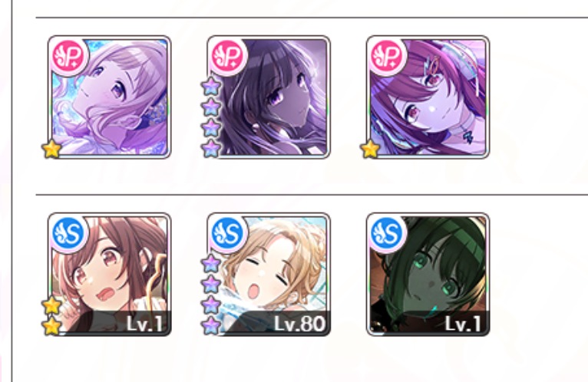Click the pink P badge on light pink-haired card
Image resolution: width=588 pixels, height=382 pixels.
coord(68,57)
